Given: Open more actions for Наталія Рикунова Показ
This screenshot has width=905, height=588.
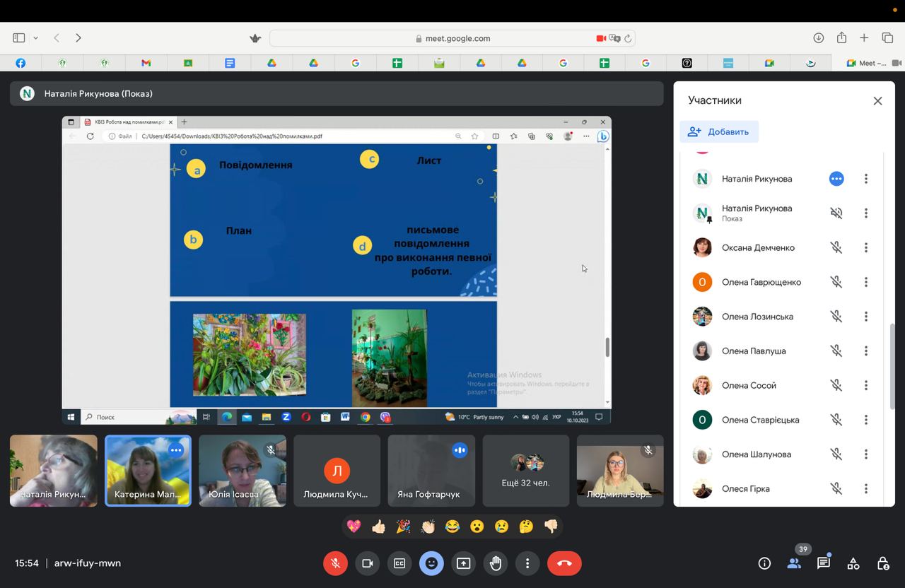Looking at the screenshot, I should [x=866, y=213].
